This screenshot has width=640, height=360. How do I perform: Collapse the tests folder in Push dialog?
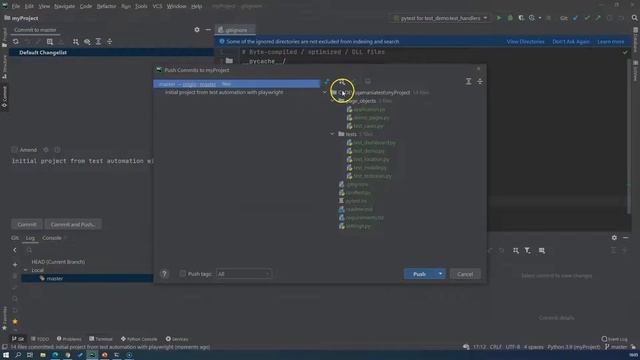[x=332, y=134]
